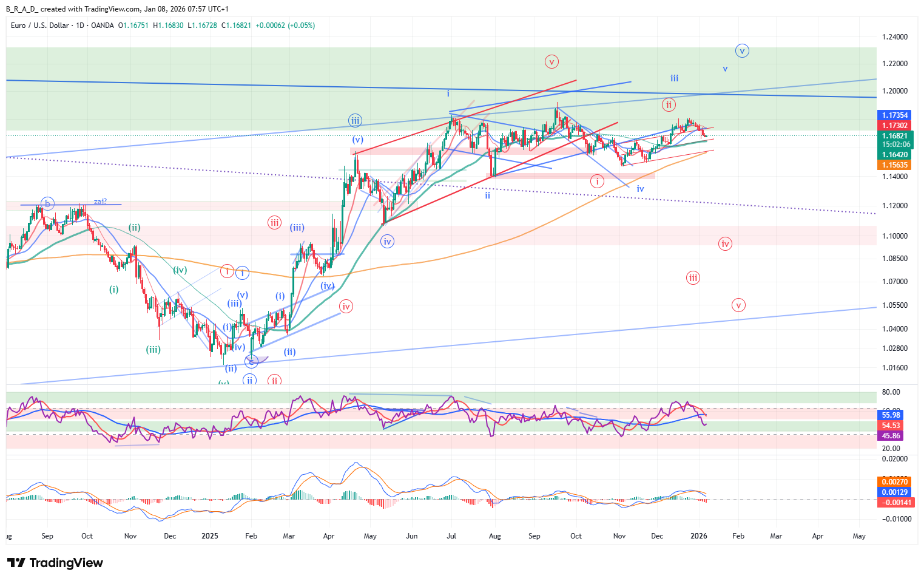Click the TradingView logo at the bottom

[x=55, y=563]
